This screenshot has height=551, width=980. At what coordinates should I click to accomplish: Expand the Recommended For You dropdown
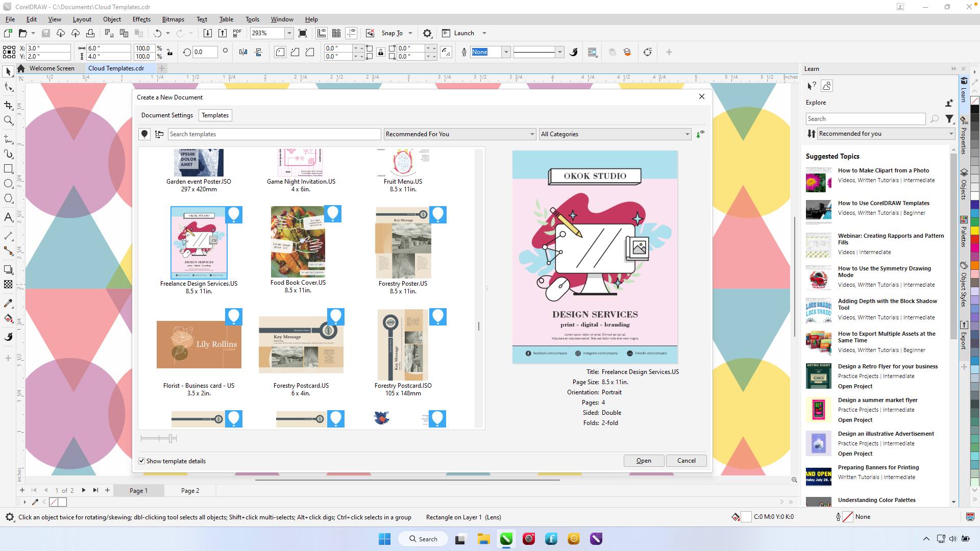(x=532, y=134)
